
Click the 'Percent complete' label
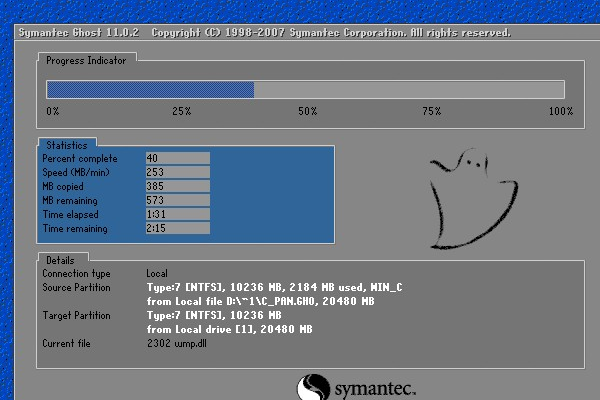point(80,158)
